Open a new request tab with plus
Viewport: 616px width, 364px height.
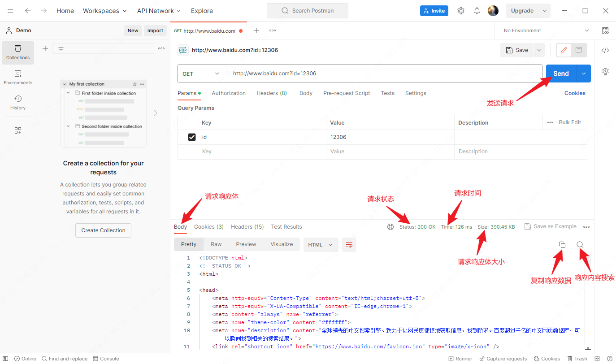click(256, 30)
